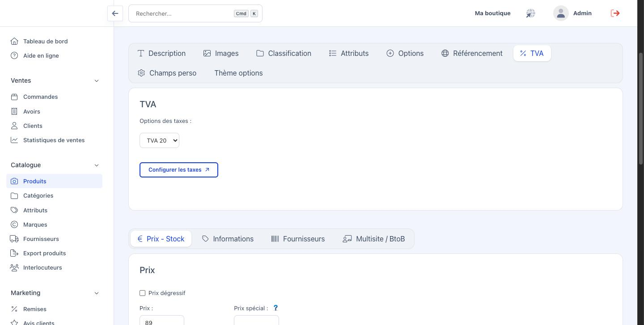Switch to the Options tab

click(405, 53)
